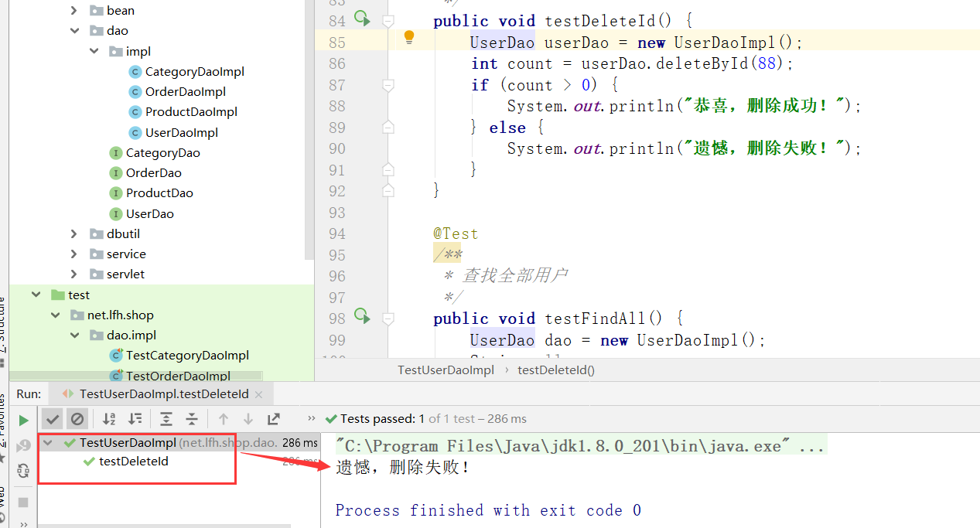The height and width of the screenshot is (528, 980).
Task: Open OrderDaoImpl class in project tree
Action: [185, 91]
